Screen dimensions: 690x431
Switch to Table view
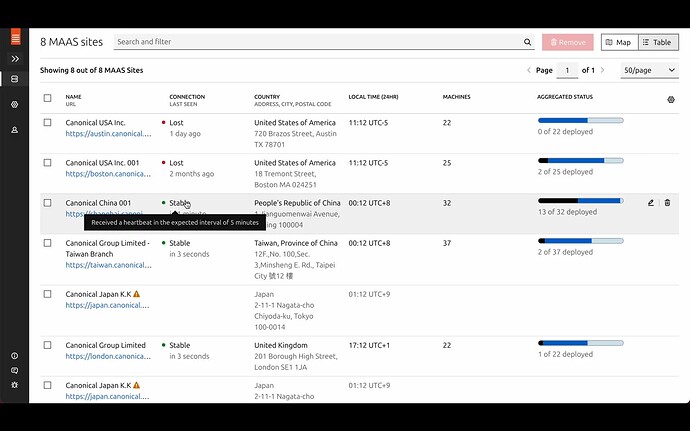tap(658, 42)
